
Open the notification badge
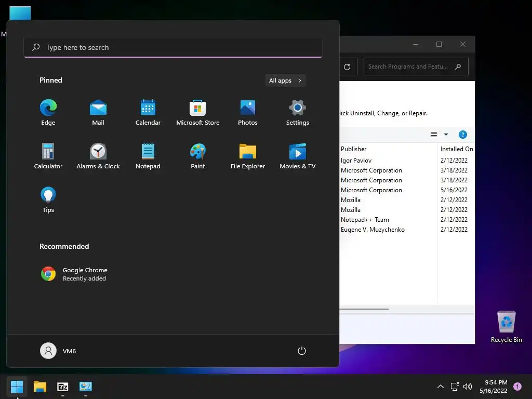517,387
